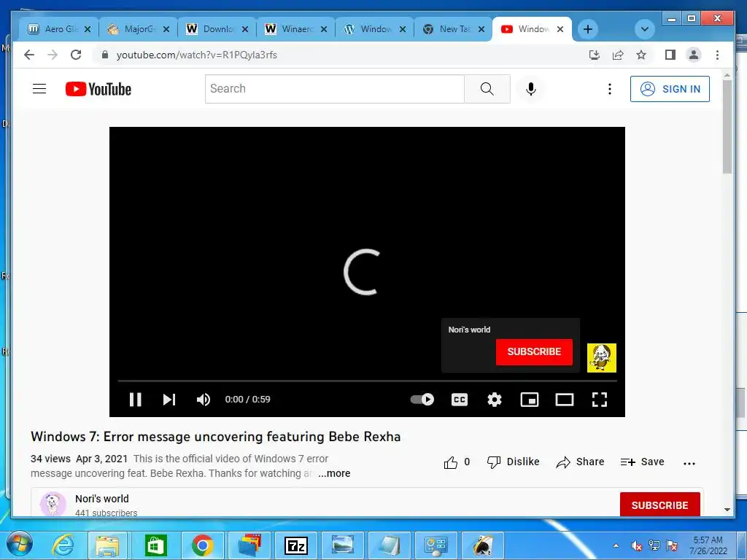Open Chrome profile avatar

point(694,55)
